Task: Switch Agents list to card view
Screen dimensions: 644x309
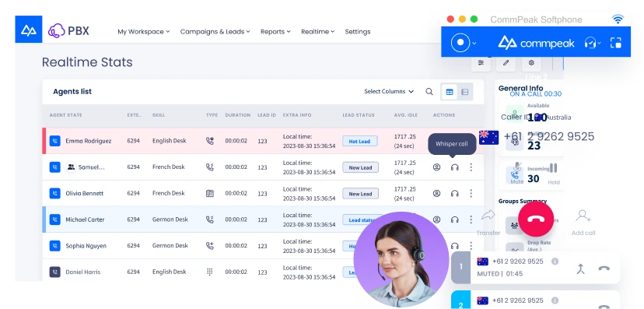Action: [x=465, y=92]
